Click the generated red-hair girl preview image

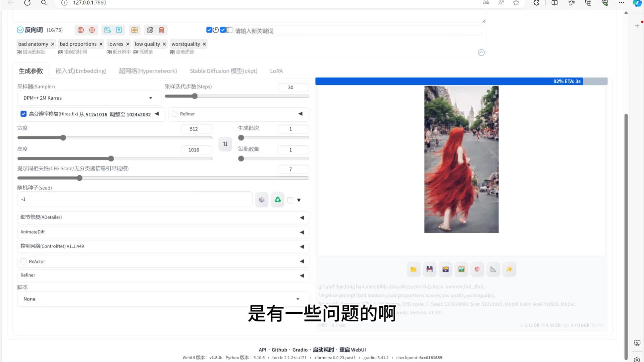461,159
